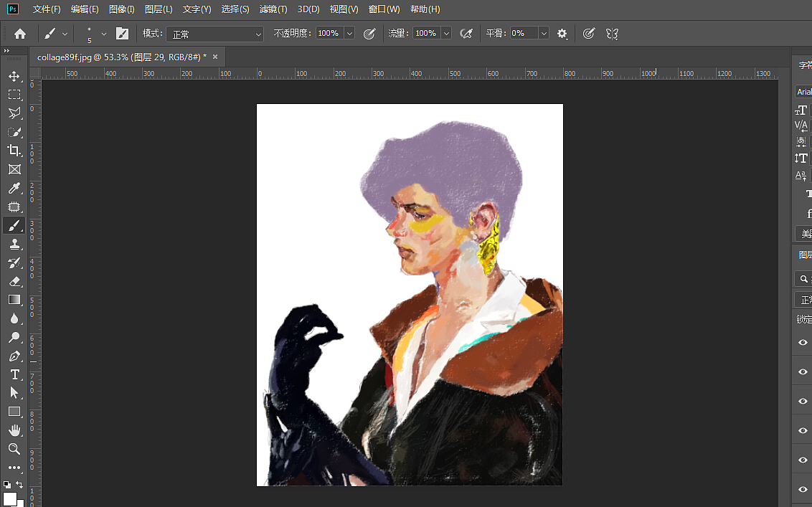The height and width of the screenshot is (507, 812).
Task: Select the Polygonal Lasso tool
Action: point(14,113)
